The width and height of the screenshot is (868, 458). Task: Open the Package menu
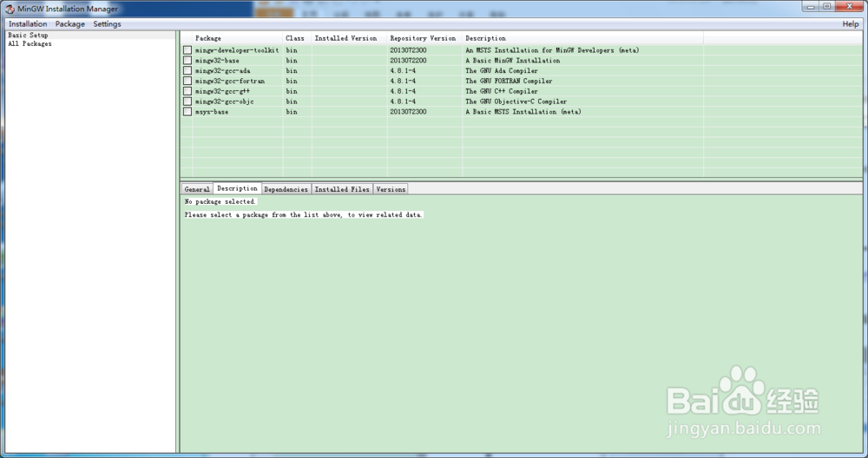[70, 23]
